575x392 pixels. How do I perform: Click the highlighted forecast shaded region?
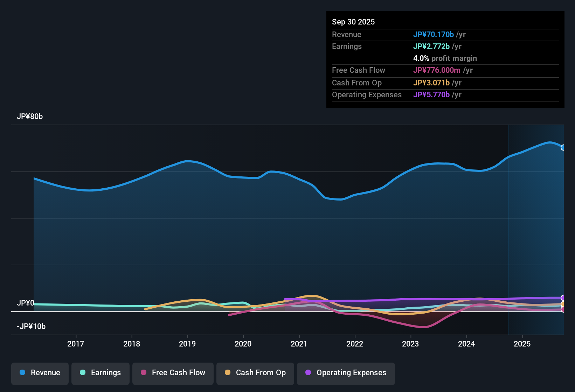[536, 227]
